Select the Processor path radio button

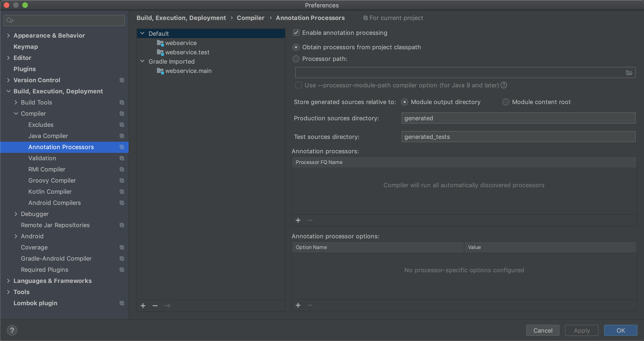pos(296,59)
